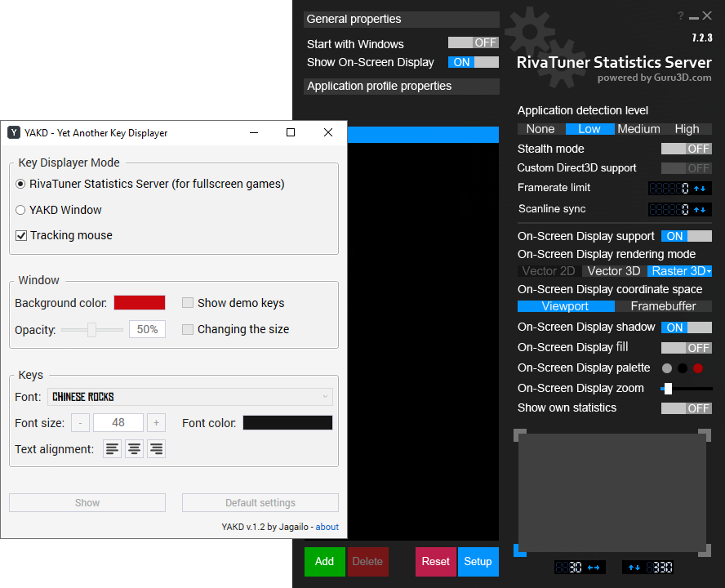
Task: Click the green Add button
Action: pyautogui.click(x=325, y=562)
